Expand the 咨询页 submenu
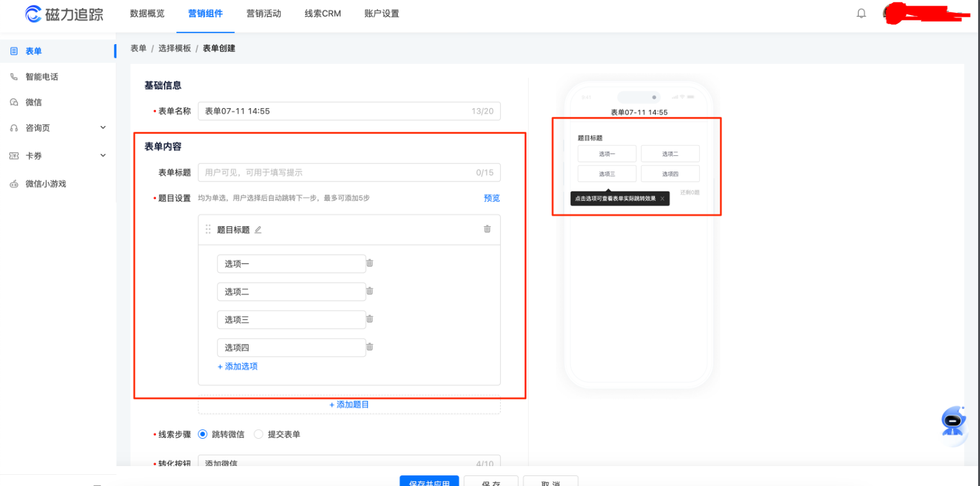The width and height of the screenshot is (980, 486). pyautogui.click(x=103, y=127)
